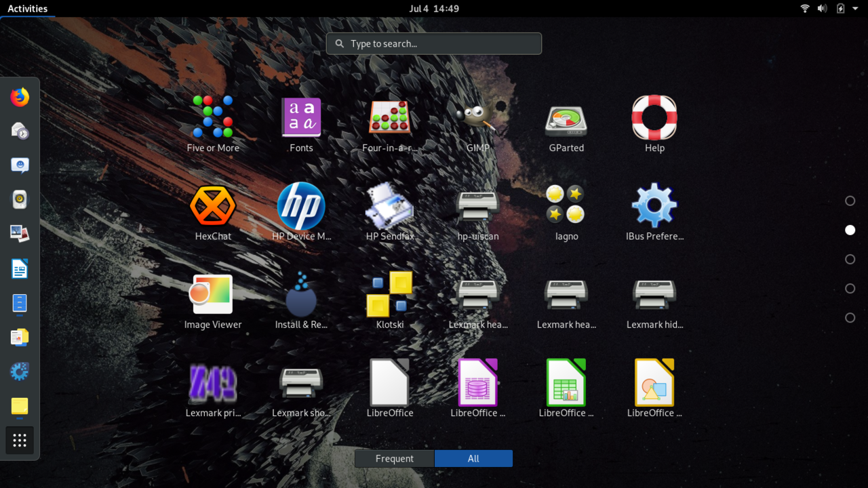Open Files cabinet icon in dock

coord(20,303)
